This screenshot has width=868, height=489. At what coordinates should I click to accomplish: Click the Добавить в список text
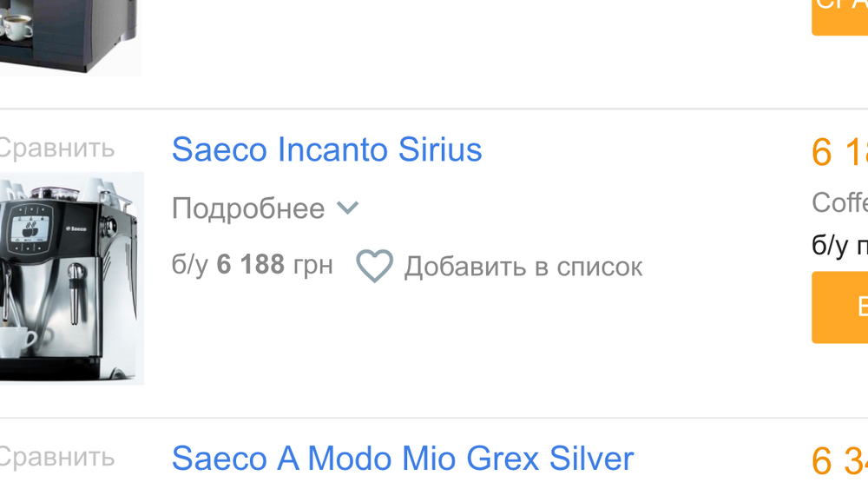coord(523,267)
